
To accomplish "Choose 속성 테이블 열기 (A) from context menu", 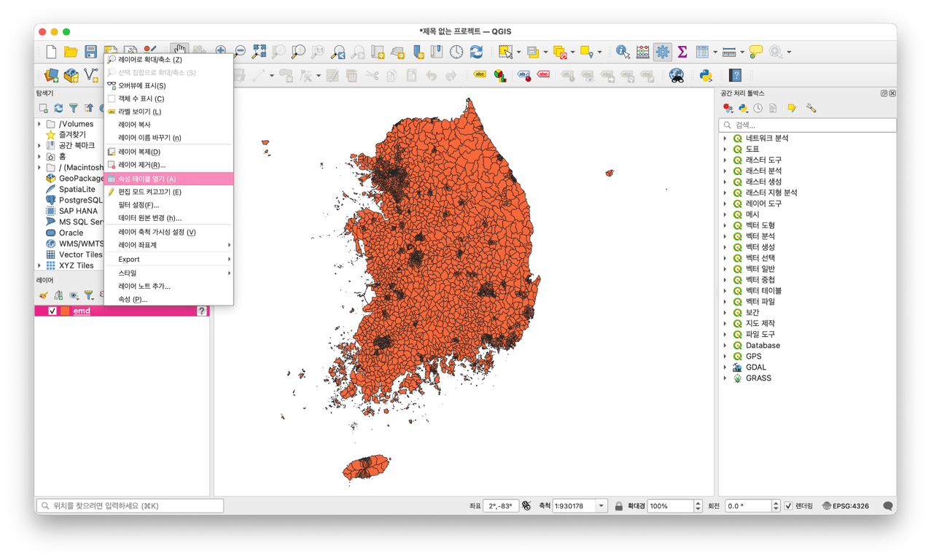I will click(x=147, y=179).
